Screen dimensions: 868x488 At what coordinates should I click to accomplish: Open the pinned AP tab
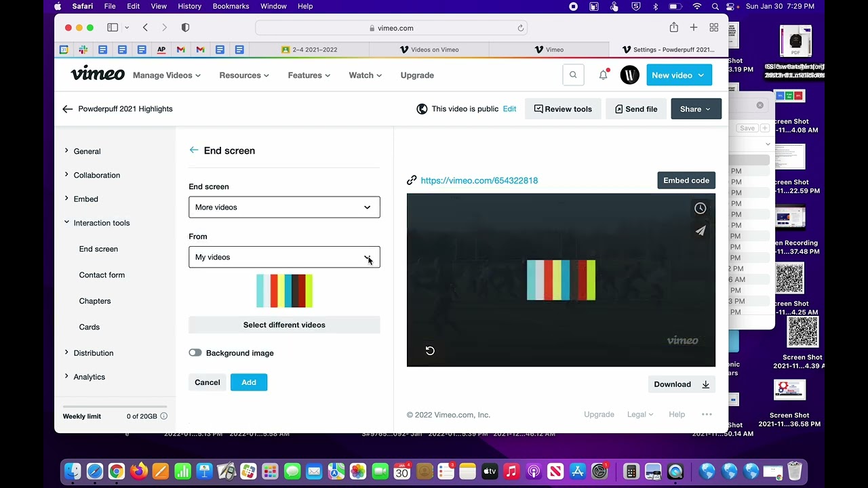click(161, 49)
